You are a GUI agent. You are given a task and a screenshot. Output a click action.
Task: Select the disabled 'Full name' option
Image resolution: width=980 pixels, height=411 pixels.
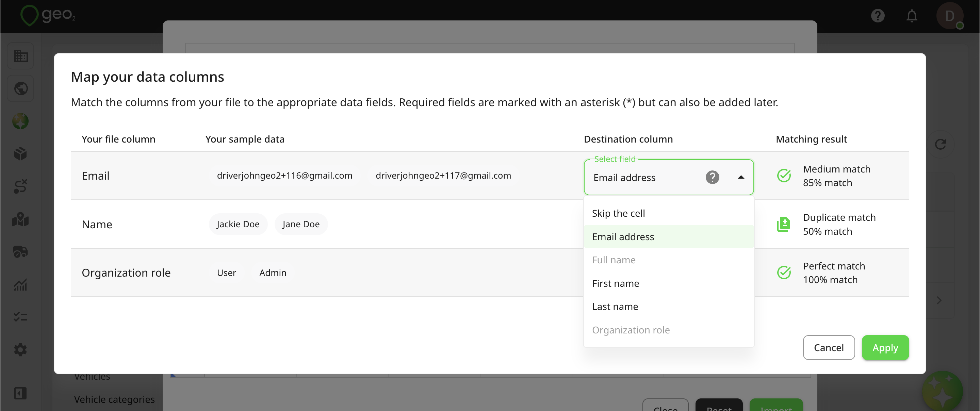[x=669, y=260]
